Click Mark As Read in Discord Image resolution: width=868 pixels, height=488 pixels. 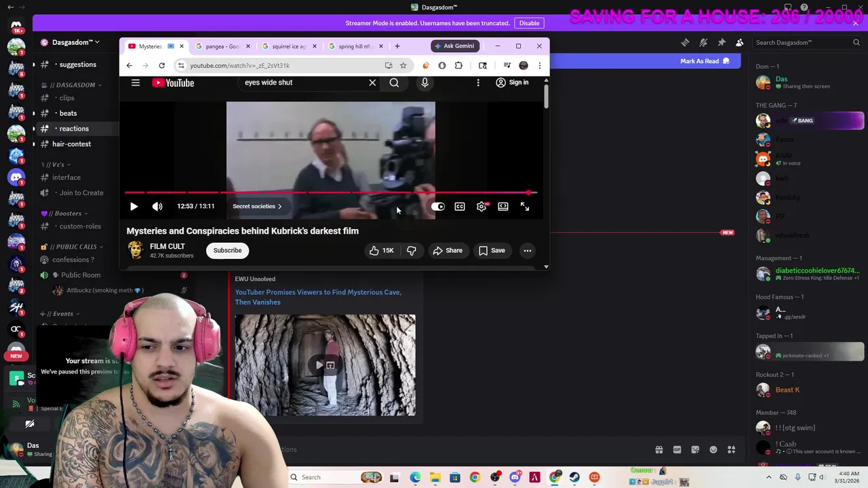tap(705, 61)
